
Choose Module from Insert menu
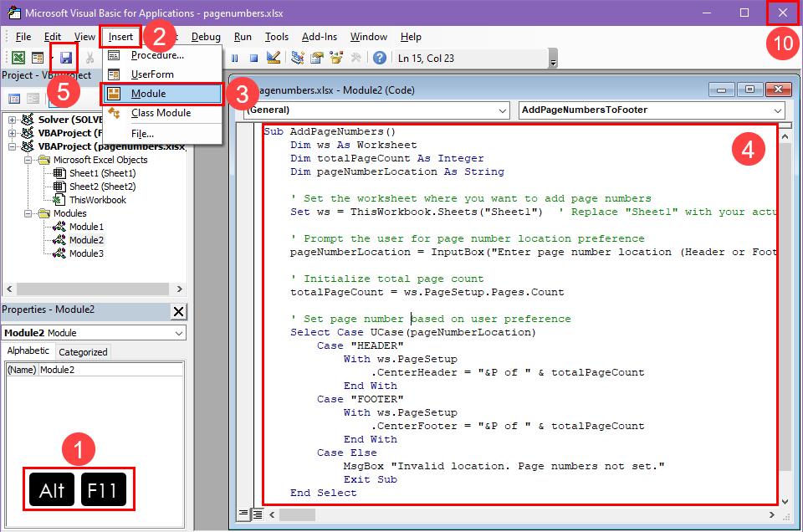click(162, 94)
